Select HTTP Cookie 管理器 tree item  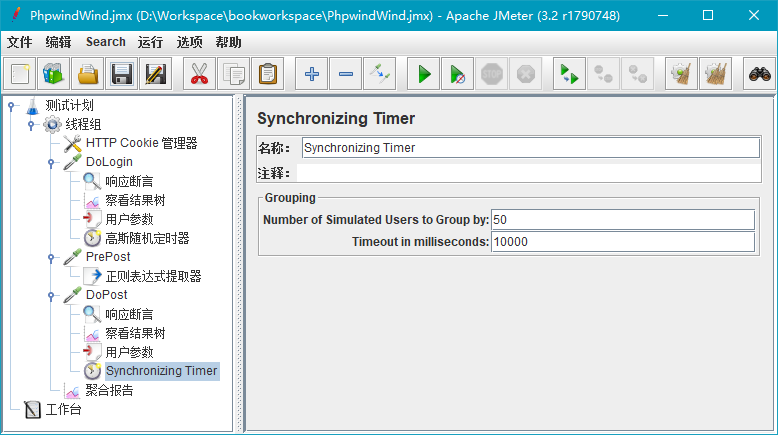pyautogui.click(x=141, y=143)
